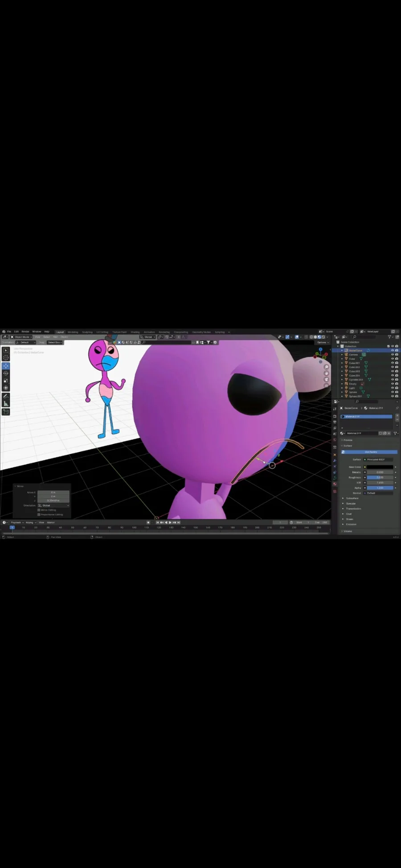Click the Blender logo menu icon
This screenshot has height=868, width=401.
pyautogui.click(x=4, y=332)
